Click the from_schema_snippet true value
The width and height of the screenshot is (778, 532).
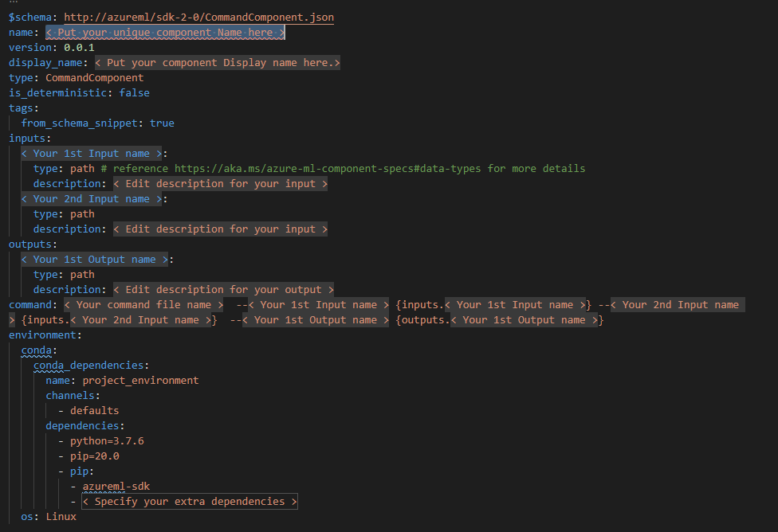[162, 123]
